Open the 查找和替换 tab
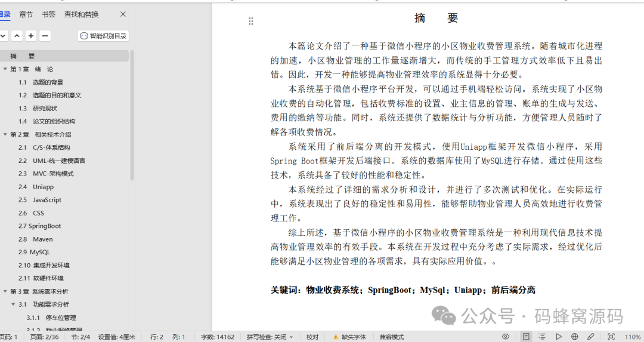This screenshot has width=644, height=342. [81, 14]
